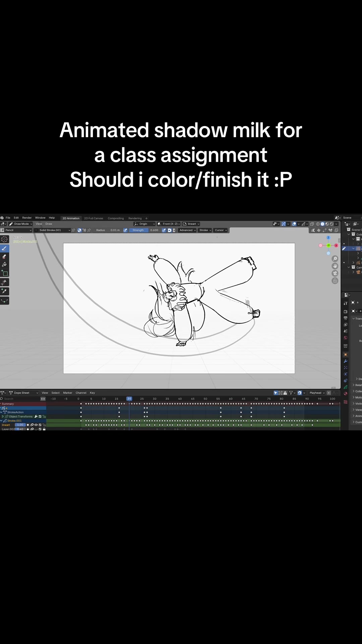Select the Trim cutter tool

point(4,282)
